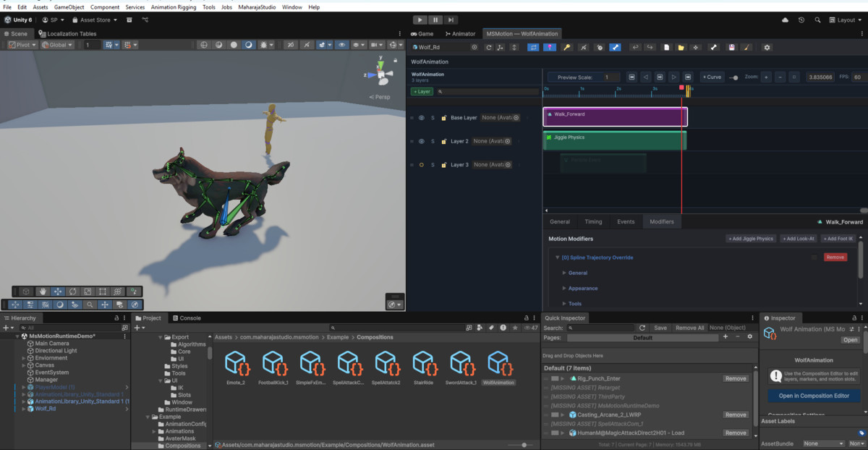This screenshot has height=450, width=868.
Task: Click Open in Composition Editor button
Action: coord(814,396)
